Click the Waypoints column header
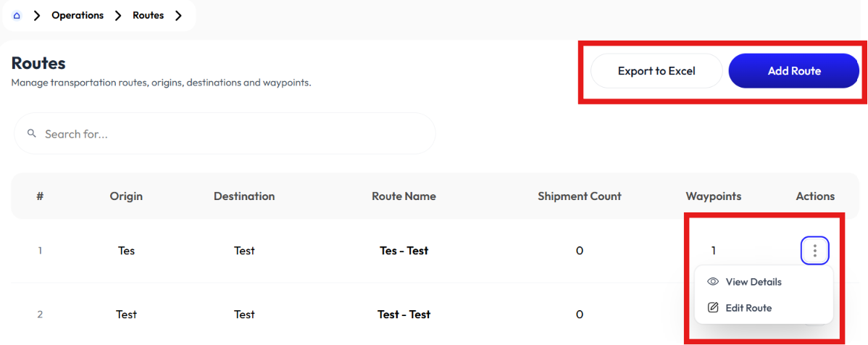This screenshot has height=345, width=868. point(714,196)
